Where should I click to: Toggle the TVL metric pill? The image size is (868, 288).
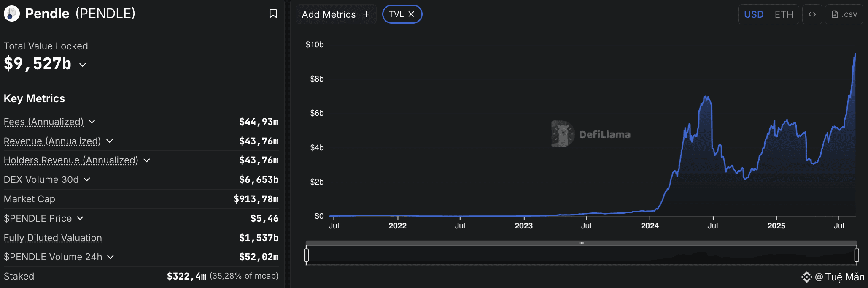point(396,14)
